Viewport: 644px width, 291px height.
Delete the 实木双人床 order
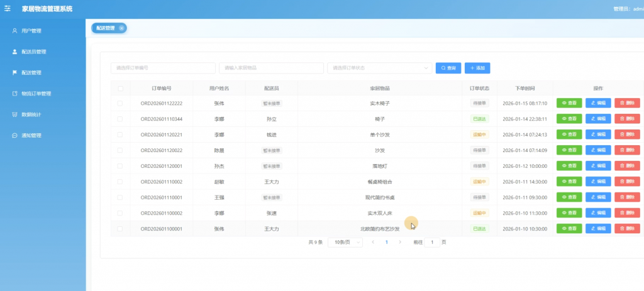click(627, 212)
